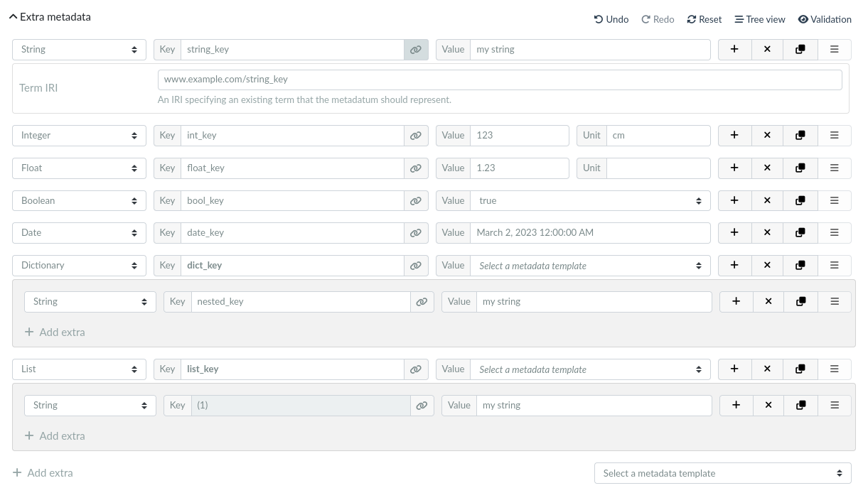The image size is (868, 493).
Task: Click the int_key Unit field containing cm
Action: coord(658,135)
